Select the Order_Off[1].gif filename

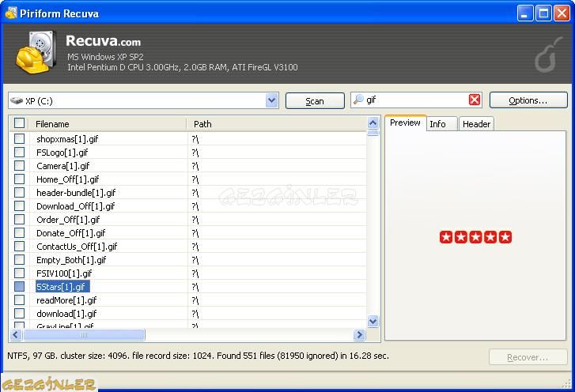click(x=68, y=220)
